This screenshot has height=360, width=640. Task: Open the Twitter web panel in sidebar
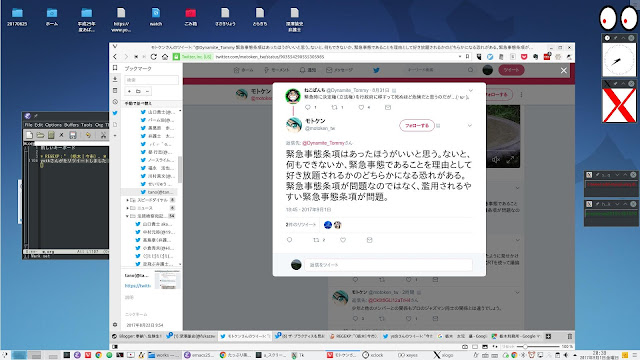pos(115,113)
